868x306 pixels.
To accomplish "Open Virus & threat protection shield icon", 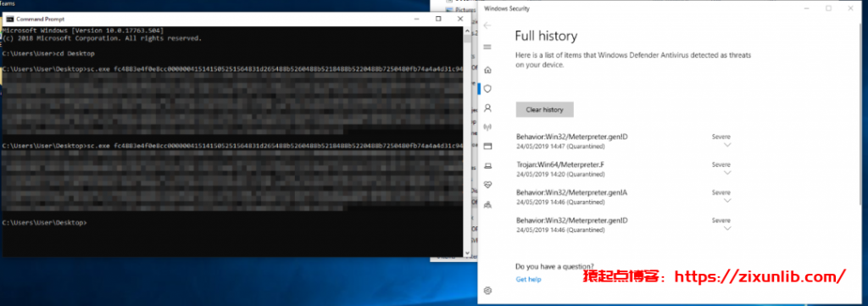I will coord(487,88).
